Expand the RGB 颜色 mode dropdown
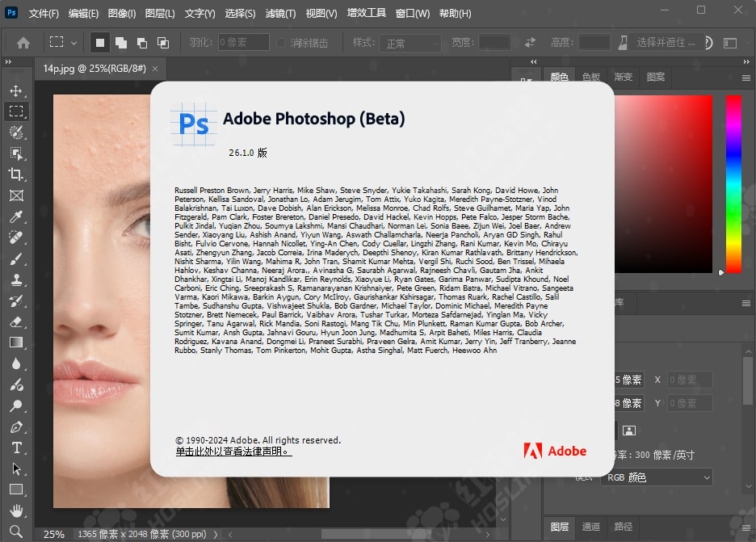Viewport: 756px width, 542px height. coord(655,477)
